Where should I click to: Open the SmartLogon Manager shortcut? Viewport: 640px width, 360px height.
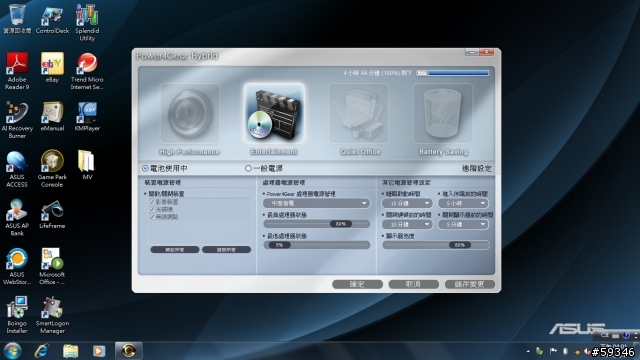[52, 315]
